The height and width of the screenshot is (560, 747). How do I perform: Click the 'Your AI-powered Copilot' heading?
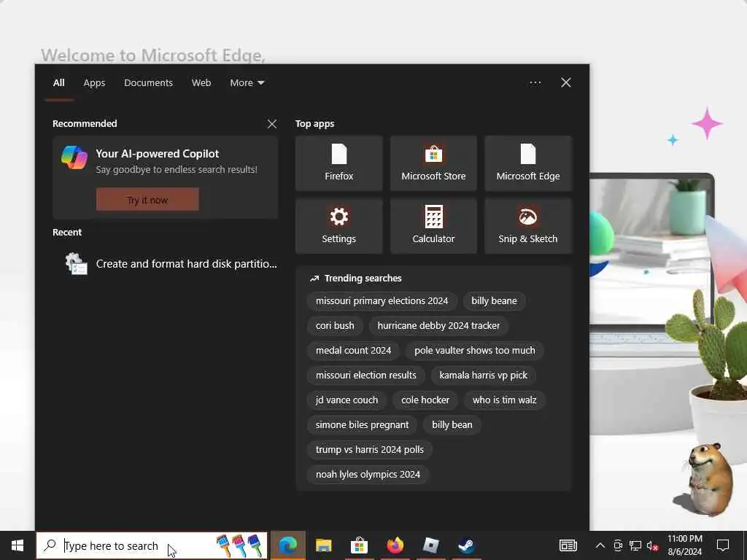(158, 154)
